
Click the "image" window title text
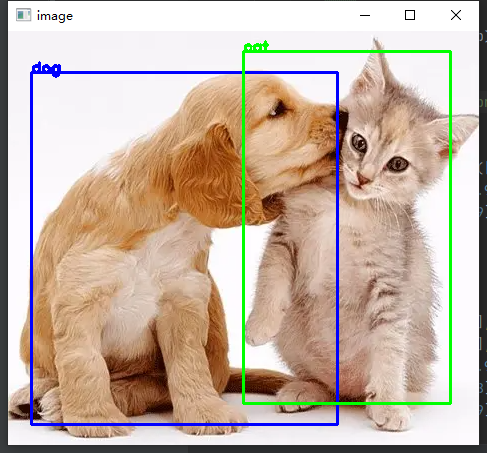[55, 16]
